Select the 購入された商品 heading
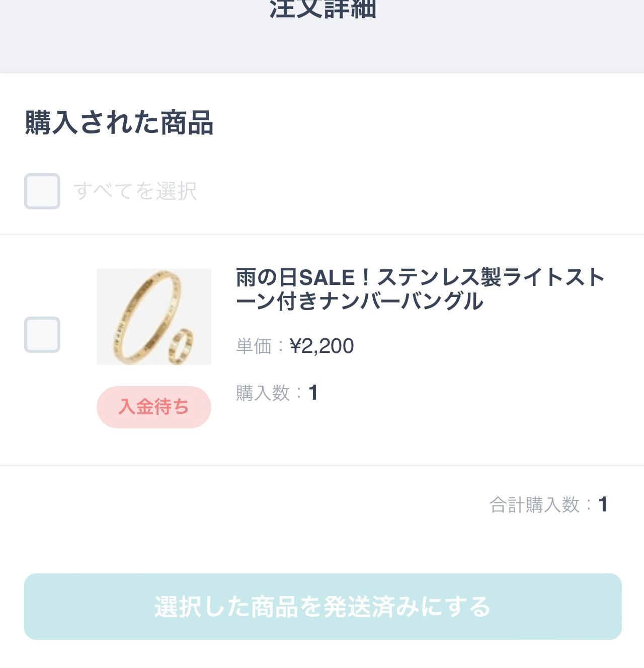 119,123
